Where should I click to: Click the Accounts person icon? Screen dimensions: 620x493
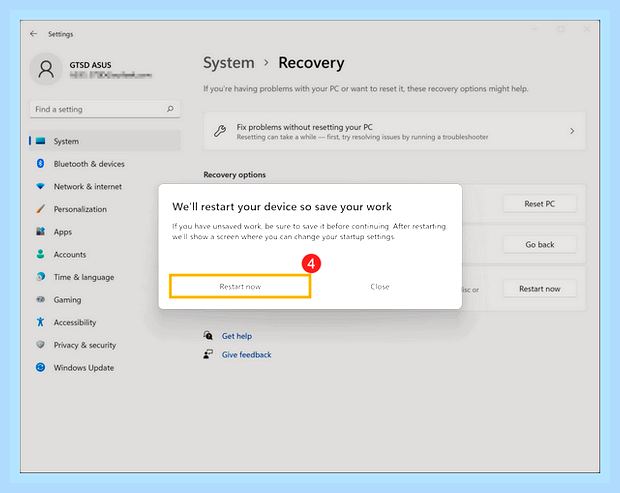pyautogui.click(x=40, y=254)
